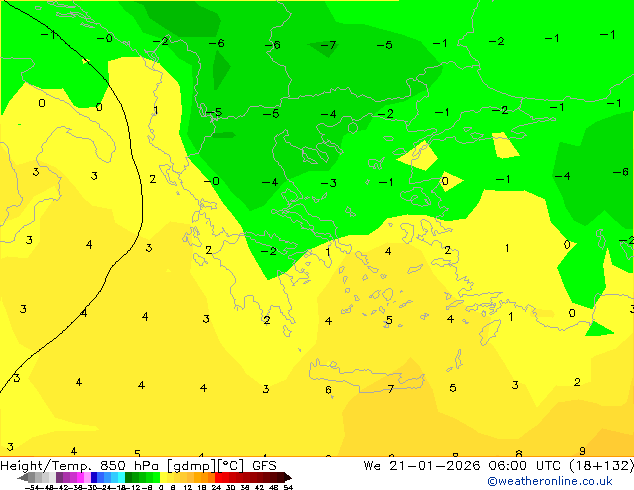634x490 pixels.
Task: Click the magenta legend swatch
Action: pos(80,478)
